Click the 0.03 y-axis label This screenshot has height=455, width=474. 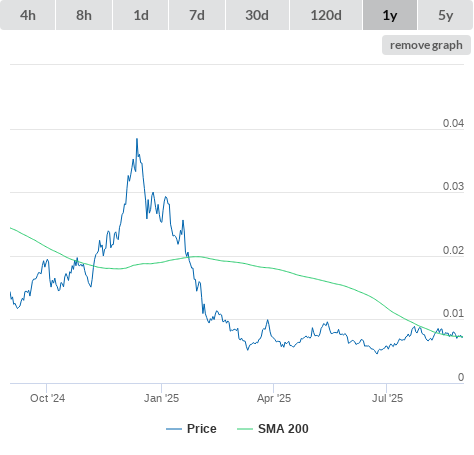[x=453, y=186]
